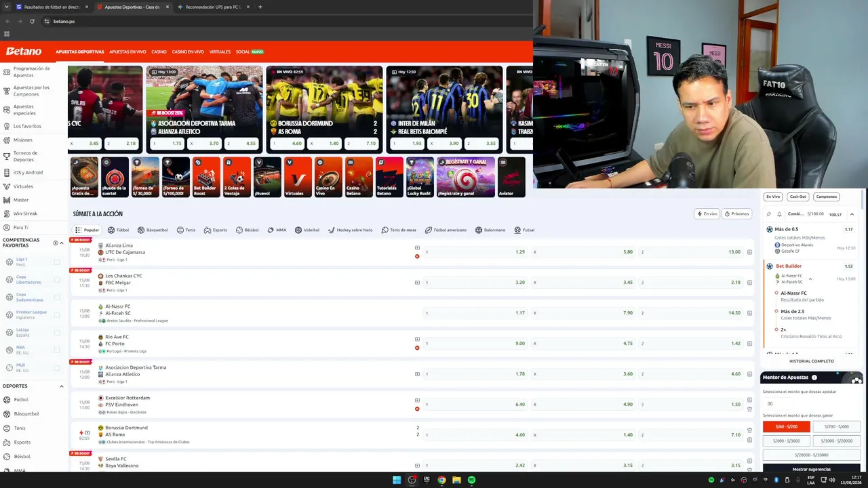The width and height of the screenshot is (868, 488).
Task: Open the Aviator game tile
Action: tap(511, 177)
